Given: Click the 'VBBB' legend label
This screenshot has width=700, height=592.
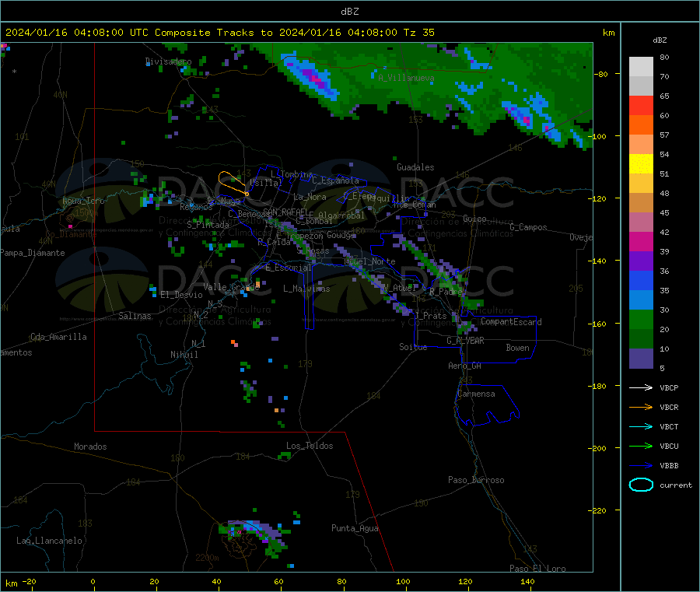Looking at the screenshot, I should pyautogui.click(x=669, y=465).
